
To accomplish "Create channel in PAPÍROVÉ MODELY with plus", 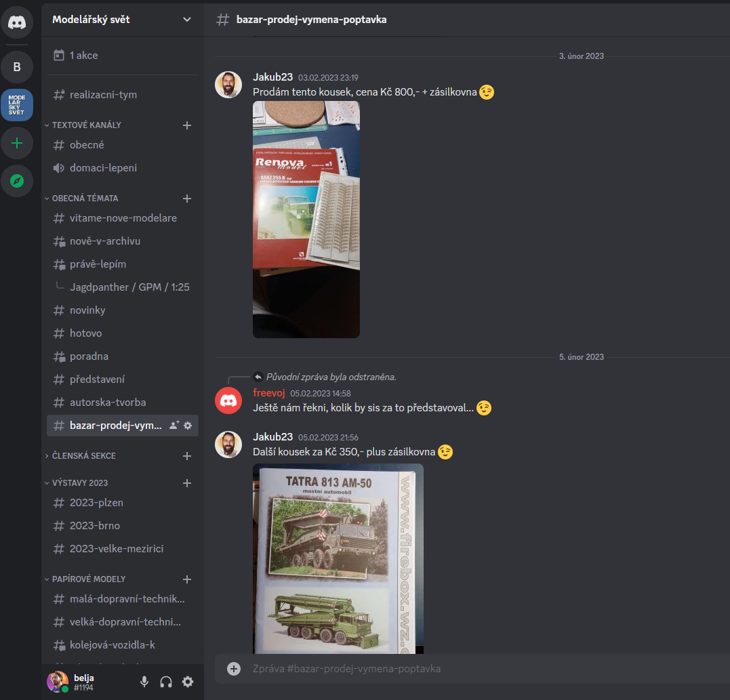I will click(x=187, y=579).
